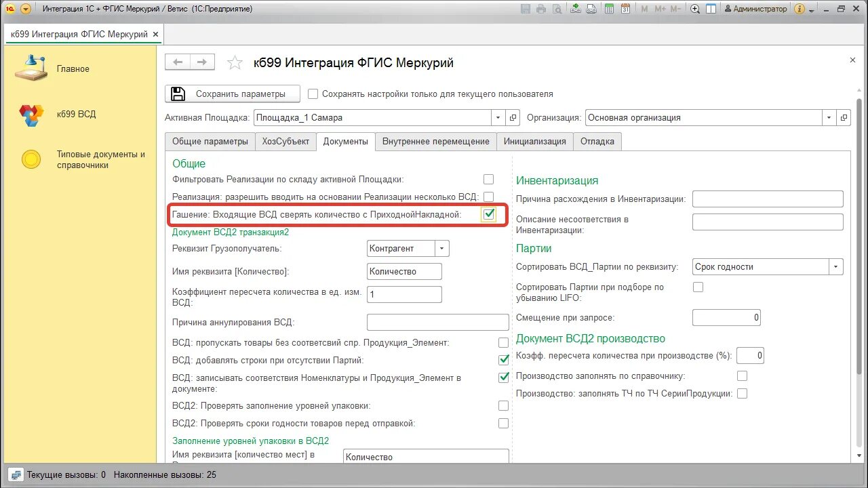This screenshot has width=868, height=488.
Task: Open the 1C main menu dropdown button
Action: [26, 9]
